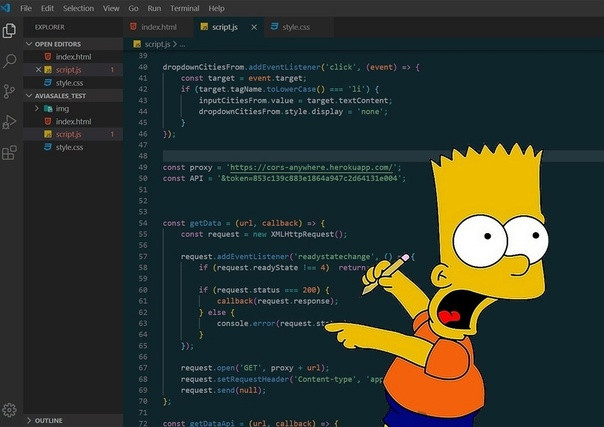The height and width of the screenshot is (427, 604).
Task: Close script.js in the Open Editors list
Action: click(38, 70)
